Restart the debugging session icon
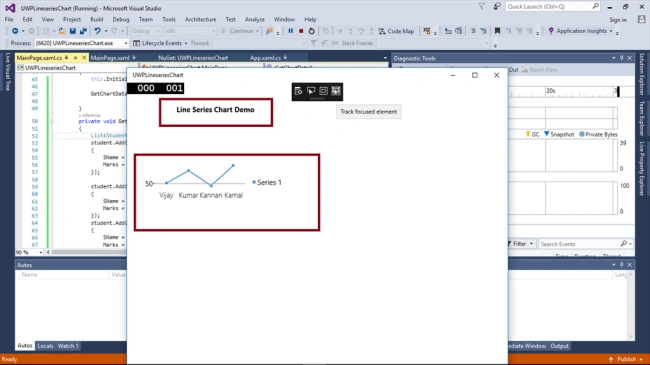Viewport: 650px width, 365px height. pyautogui.click(x=312, y=31)
